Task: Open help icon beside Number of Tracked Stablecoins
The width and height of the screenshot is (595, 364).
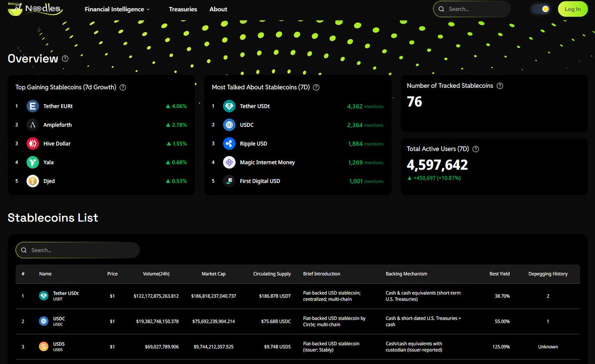Action: coord(500,86)
